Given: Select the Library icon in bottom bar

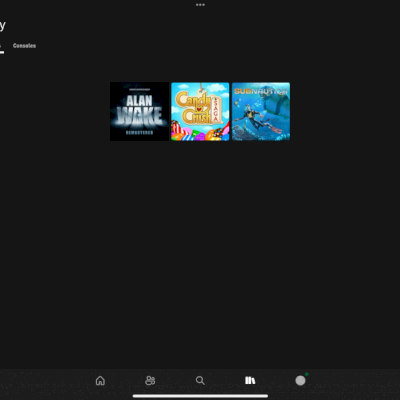Looking at the screenshot, I should pos(250,380).
